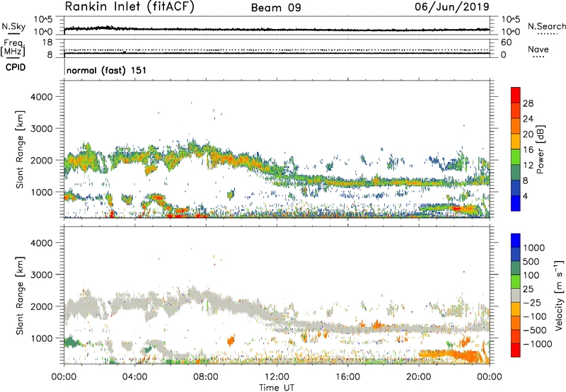Click the '10^0' tick beside N.Search label
Viewport: 566px width, 392px height.
click(510, 32)
